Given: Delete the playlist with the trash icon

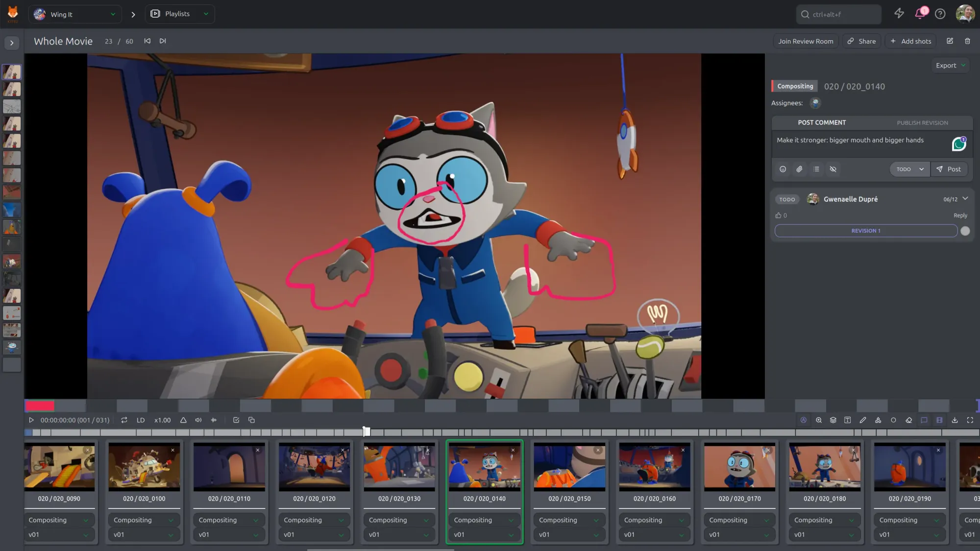Looking at the screenshot, I should [x=967, y=41].
